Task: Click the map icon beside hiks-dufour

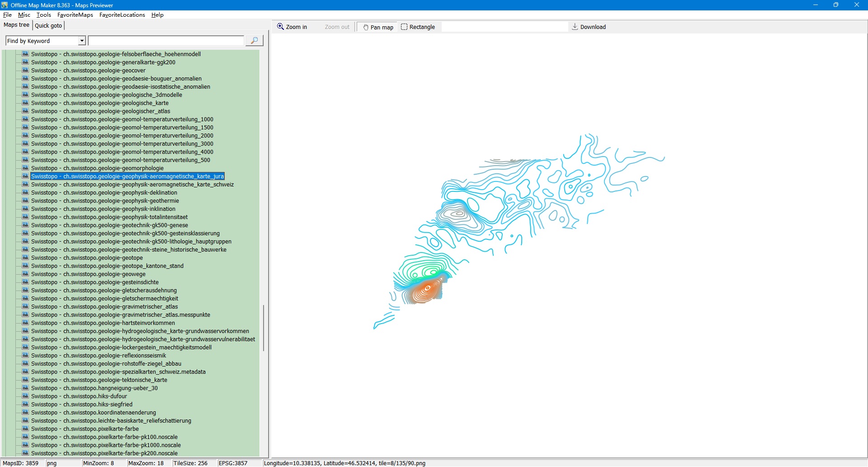Action: tap(25, 396)
